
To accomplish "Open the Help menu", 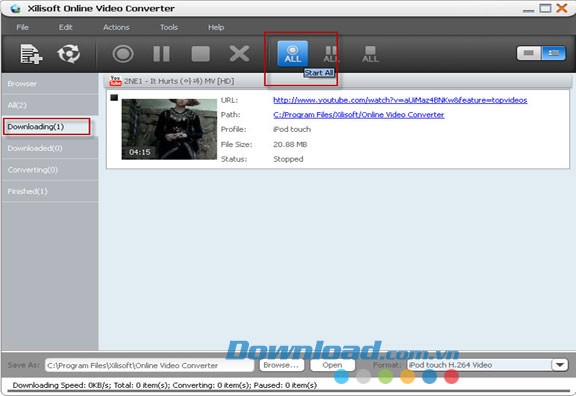I will tap(216, 27).
